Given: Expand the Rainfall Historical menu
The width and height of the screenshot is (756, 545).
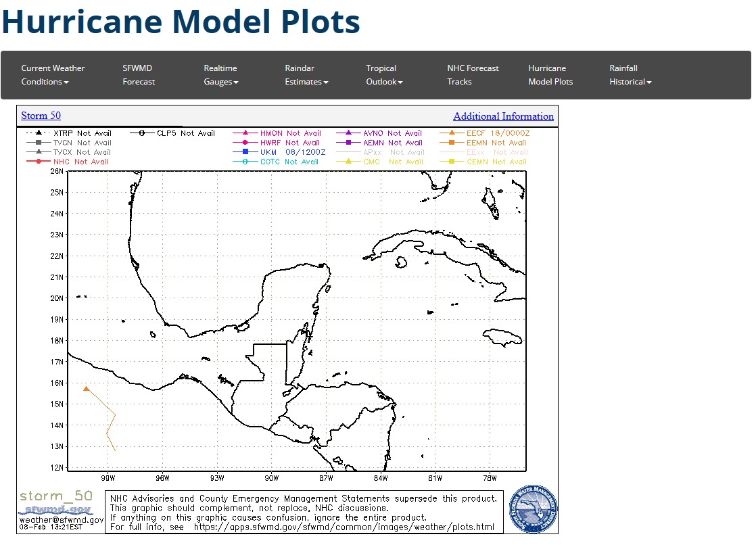Looking at the screenshot, I should pyautogui.click(x=630, y=75).
